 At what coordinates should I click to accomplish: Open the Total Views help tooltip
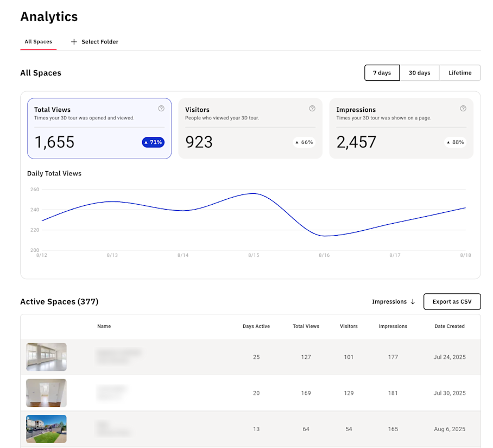pyautogui.click(x=161, y=109)
